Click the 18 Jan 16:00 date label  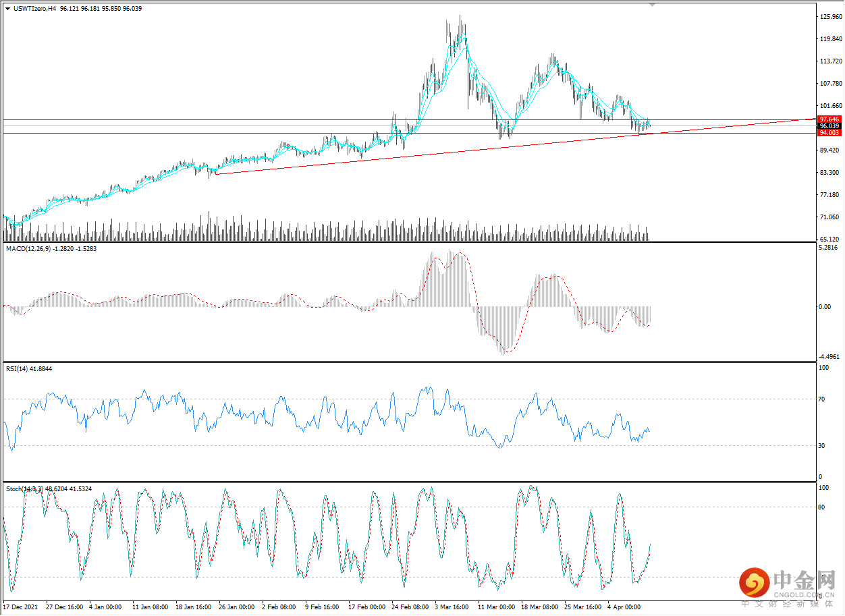click(193, 607)
